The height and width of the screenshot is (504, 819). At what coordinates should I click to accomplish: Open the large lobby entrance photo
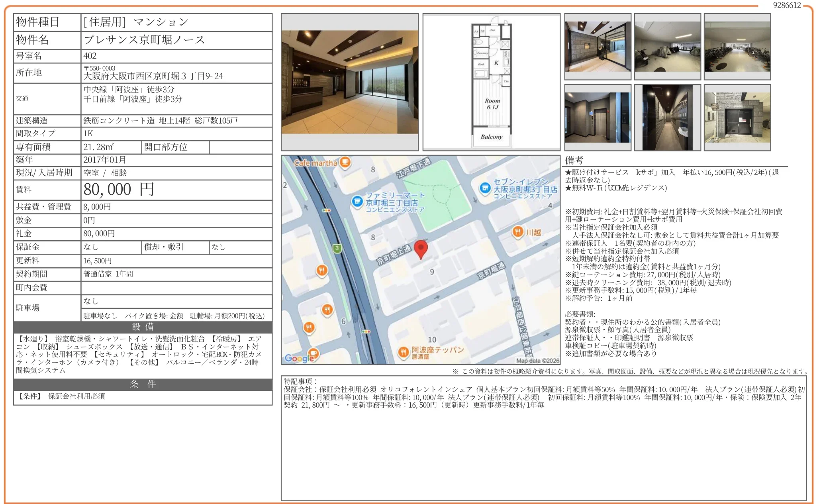point(350,82)
